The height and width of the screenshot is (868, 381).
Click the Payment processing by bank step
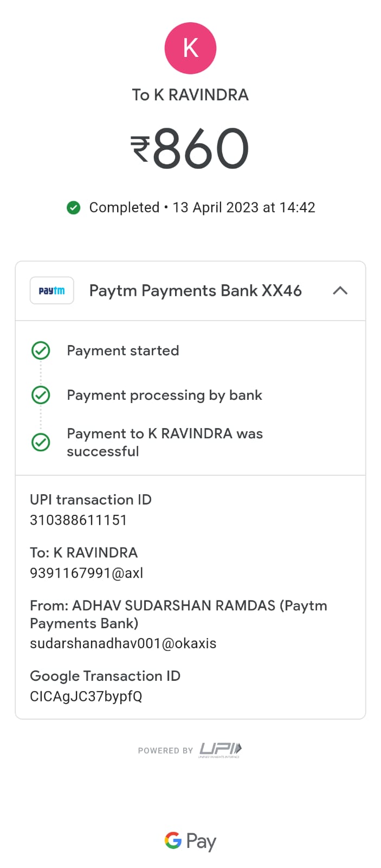tap(164, 395)
